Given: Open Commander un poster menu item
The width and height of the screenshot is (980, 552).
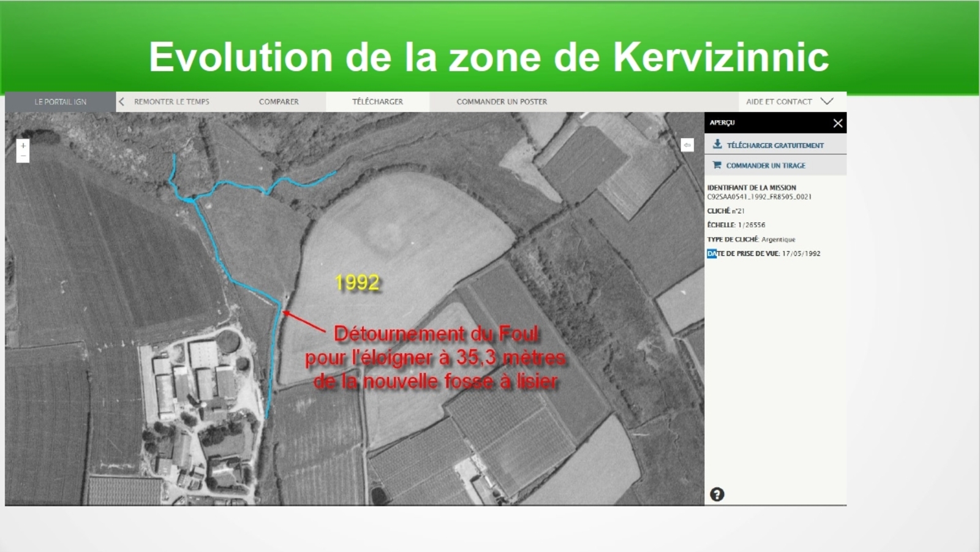Looking at the screenshot, I should pos(502,102).
